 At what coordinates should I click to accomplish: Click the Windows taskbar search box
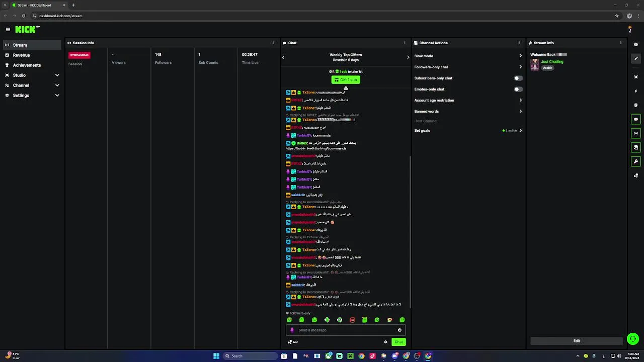250,356
